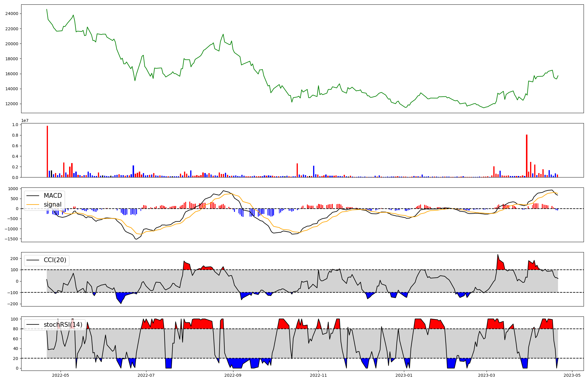Click the -1500 MACD axis label
Screen dimensions: 588x382
[x=11, y=239]
